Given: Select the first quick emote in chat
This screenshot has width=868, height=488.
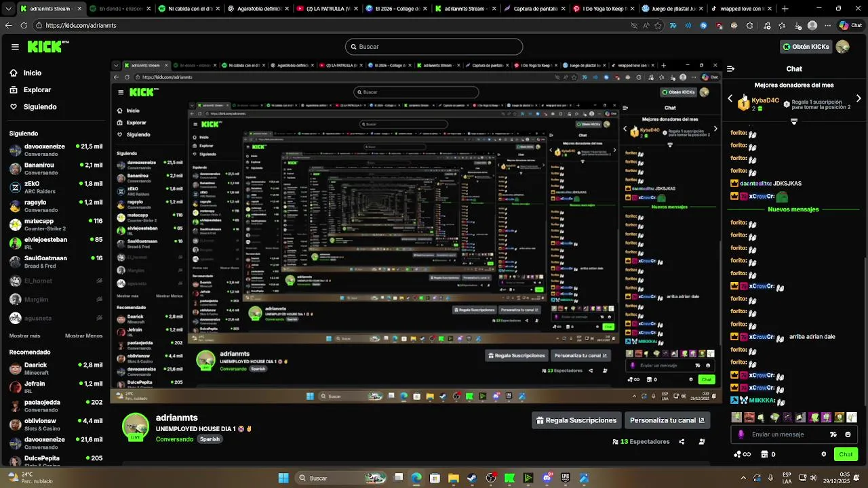Looking at the screenshot, I should coord(737,418).
